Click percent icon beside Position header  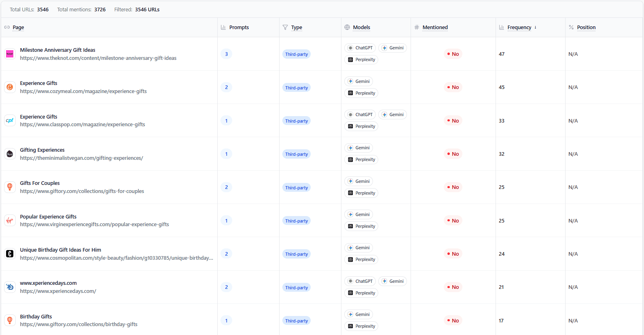[x=571, y=27]
